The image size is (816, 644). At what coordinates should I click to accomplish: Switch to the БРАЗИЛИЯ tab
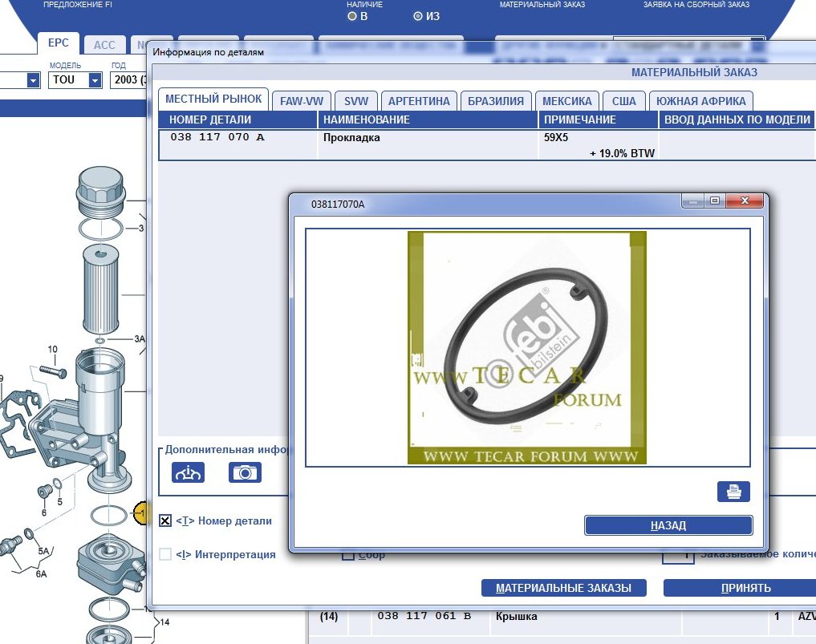pos(495,101)
